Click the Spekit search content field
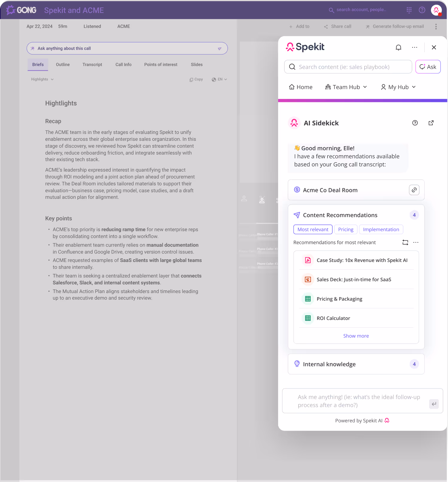Viewport: 448px width, 482px height. (x=348, y=67)
